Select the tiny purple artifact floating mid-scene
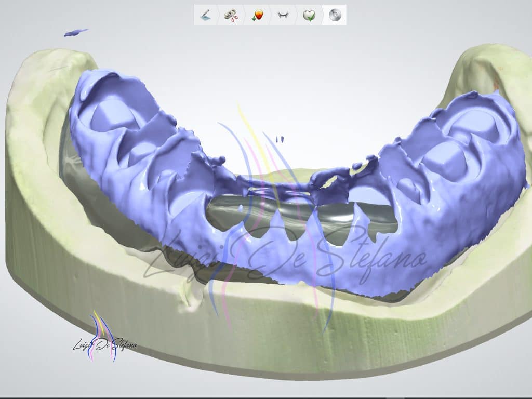Image resolution: width=532 pixels, height=399 pixels. tap(280, 139)
